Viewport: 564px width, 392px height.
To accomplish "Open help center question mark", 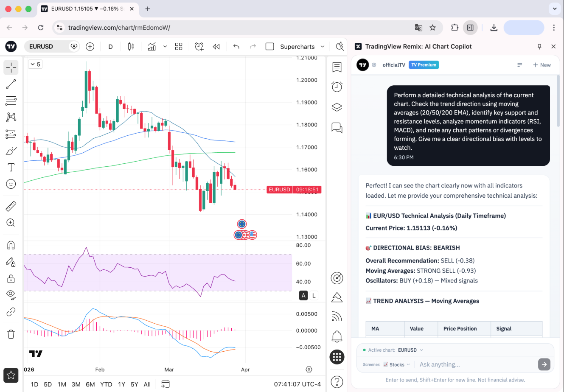I will [x=337, y=382].
